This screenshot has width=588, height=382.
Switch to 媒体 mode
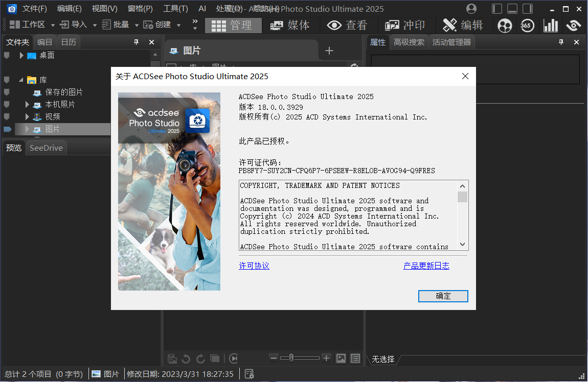pyautogui.click(x=290, y=26)
